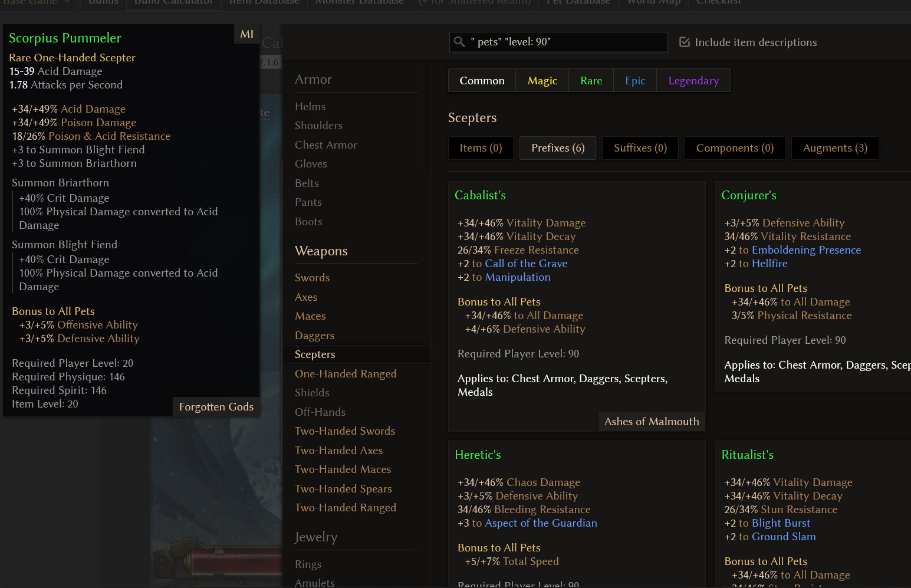
Task: Open the Prefixes (6) tab
Action: [x=558, y=148]
